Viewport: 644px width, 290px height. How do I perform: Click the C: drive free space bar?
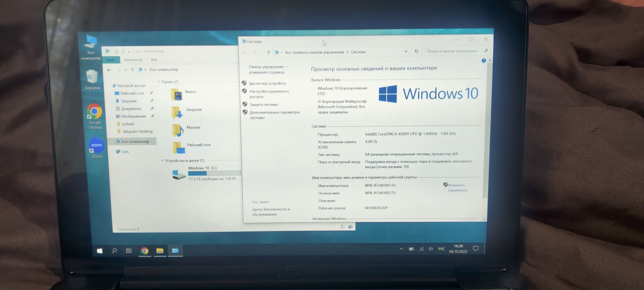tap(214, 173)
